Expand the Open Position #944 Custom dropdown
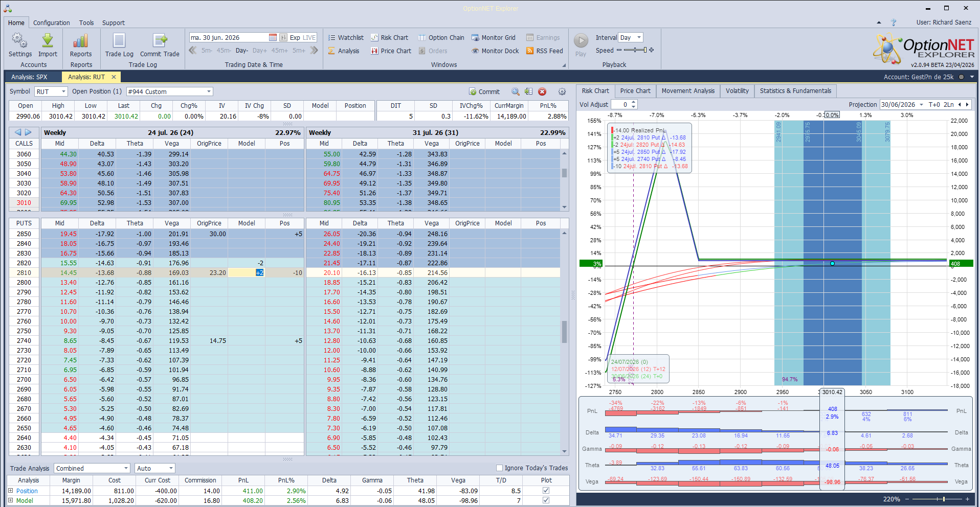This screenshot has height=507, width=980. tap(169, 91)
